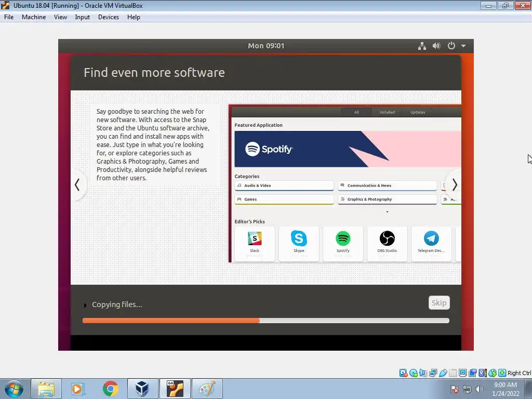Select the Graphics & Photography category

(x=387, y=199)
